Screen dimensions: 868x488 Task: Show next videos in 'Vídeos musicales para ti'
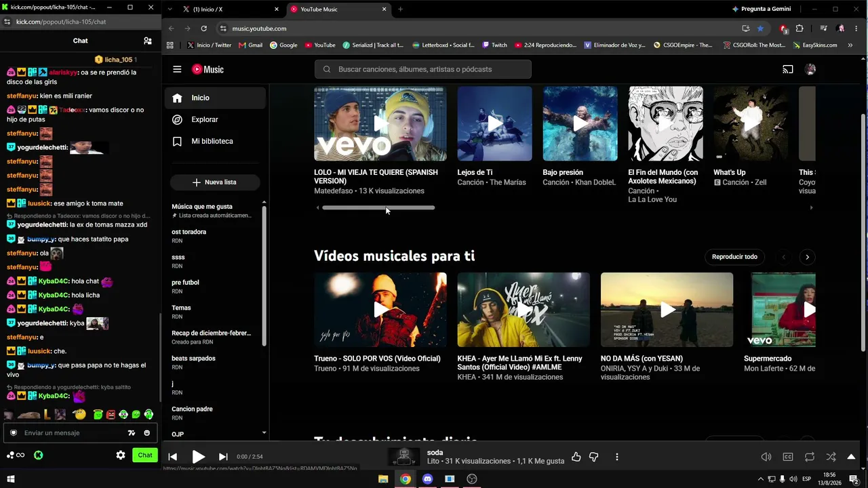[x=807, y=257]
